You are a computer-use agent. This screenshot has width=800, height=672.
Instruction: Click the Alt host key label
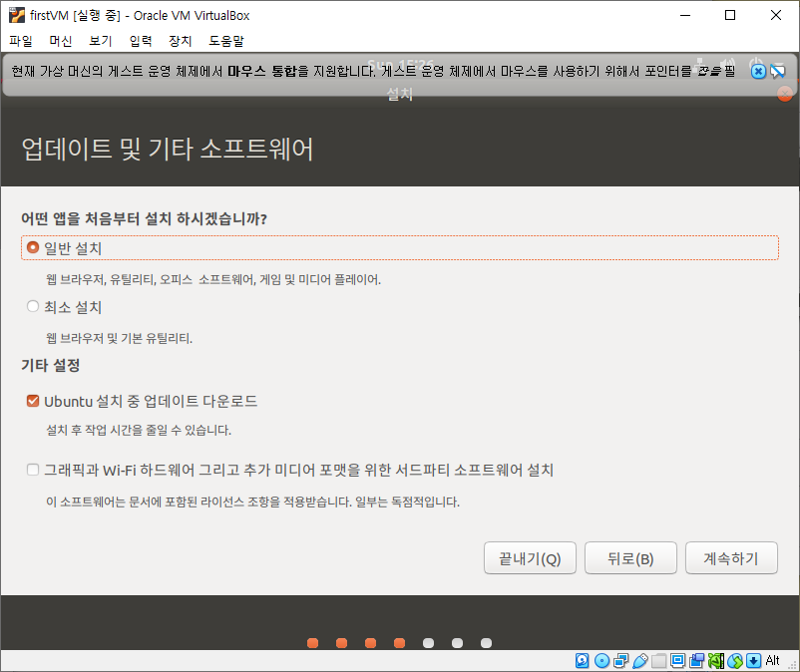pos(772,661)
